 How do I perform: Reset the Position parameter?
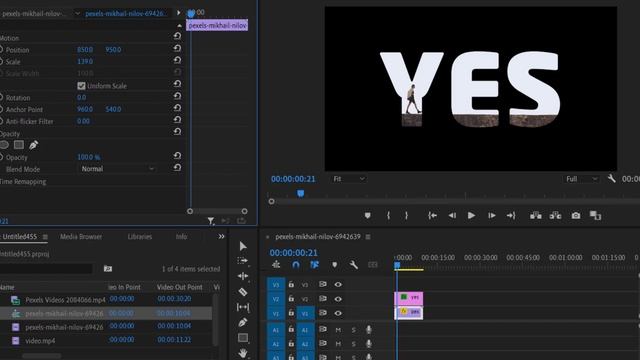[177, 48]
